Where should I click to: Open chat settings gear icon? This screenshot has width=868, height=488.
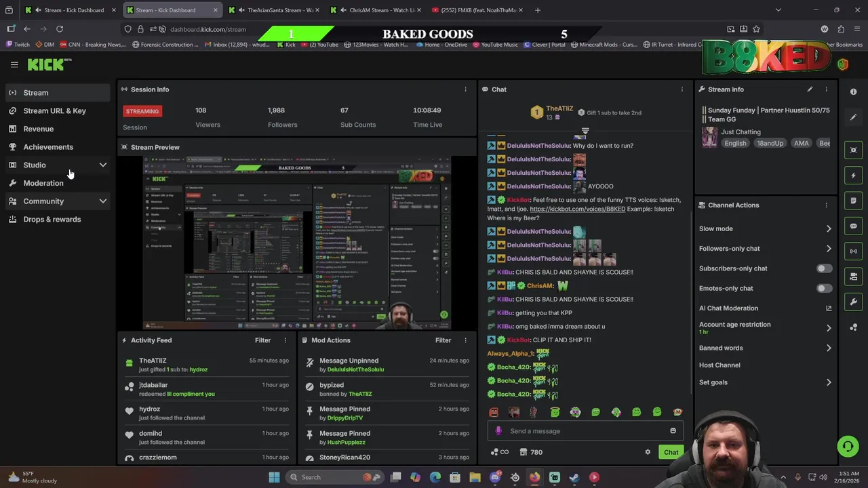[648, 452]
